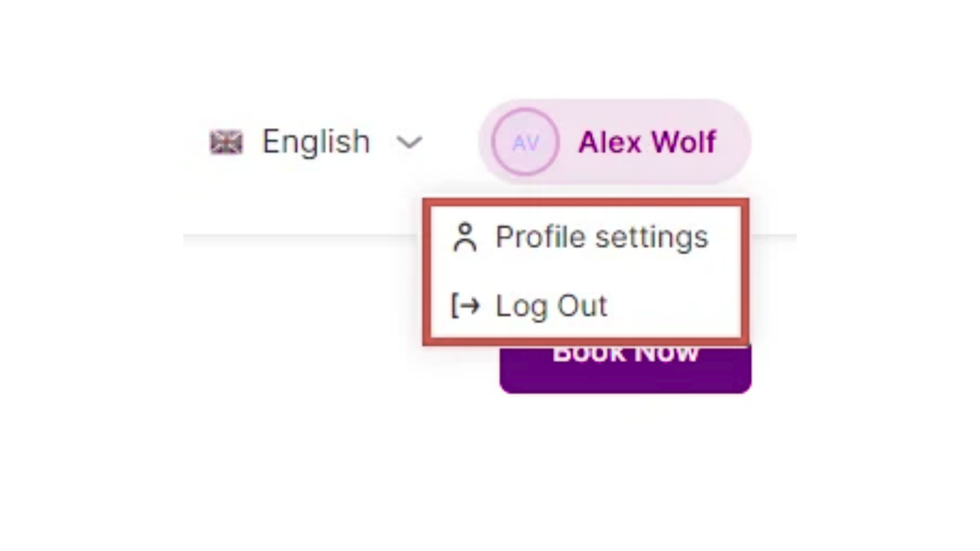
Task: Open profile settings via its text label
Action: coord(601,237)
